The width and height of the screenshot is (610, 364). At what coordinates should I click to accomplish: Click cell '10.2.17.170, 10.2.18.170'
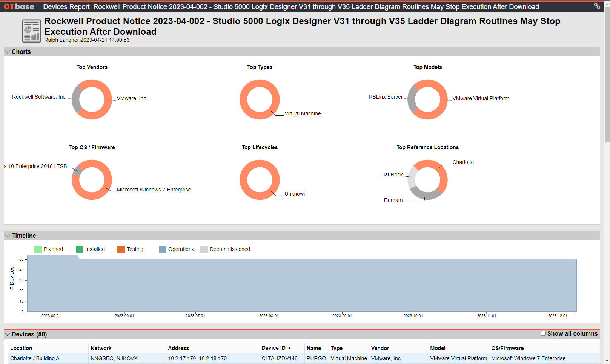click(197, 358)
